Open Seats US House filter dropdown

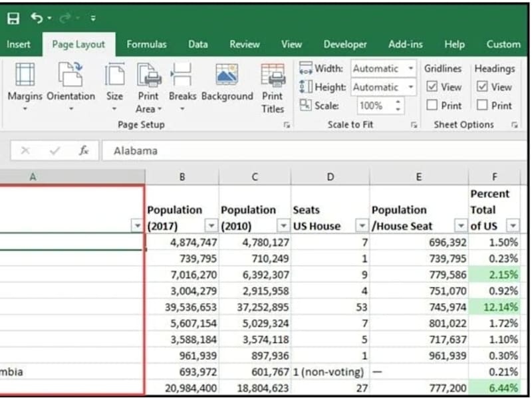[x=362, y=225]
